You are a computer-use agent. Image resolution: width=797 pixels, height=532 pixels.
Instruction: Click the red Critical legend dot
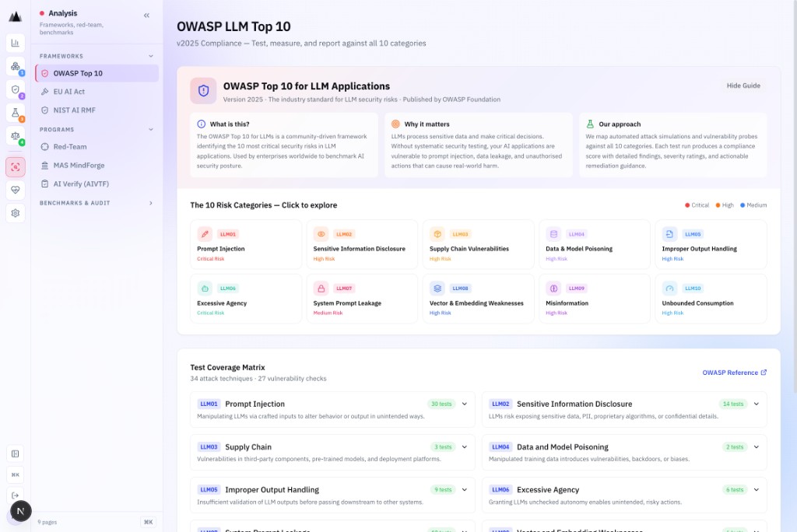click(x=687, y=205)
